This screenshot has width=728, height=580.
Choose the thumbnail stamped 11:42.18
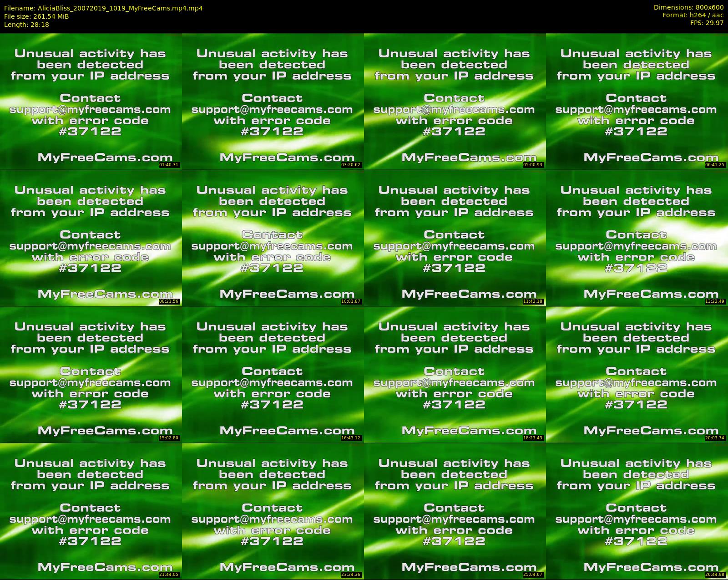(455, 238)
